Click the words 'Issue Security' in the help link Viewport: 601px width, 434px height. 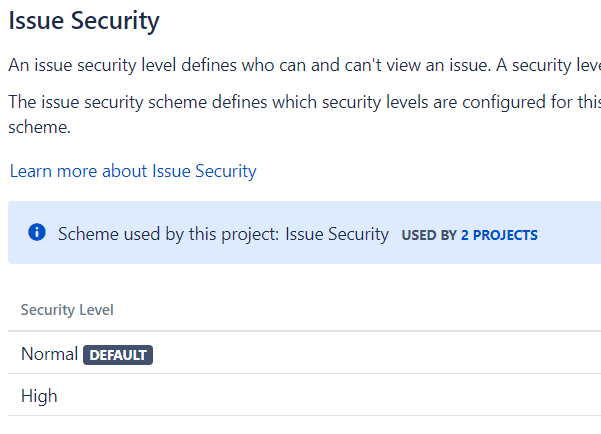204,171
